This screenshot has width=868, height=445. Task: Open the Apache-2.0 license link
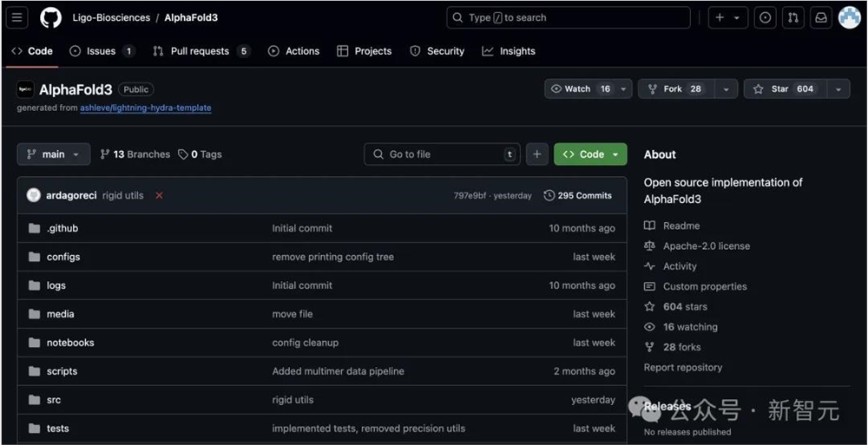[x=697, y=245]
